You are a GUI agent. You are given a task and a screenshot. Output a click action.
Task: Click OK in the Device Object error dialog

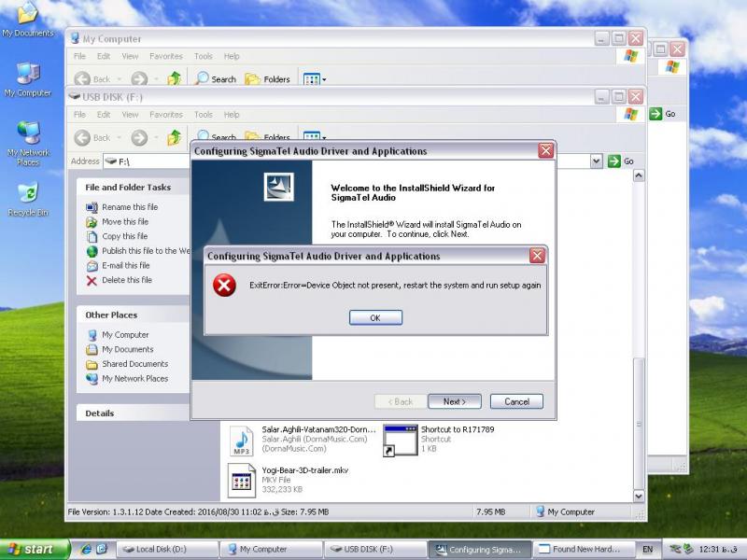pos(375,317)
